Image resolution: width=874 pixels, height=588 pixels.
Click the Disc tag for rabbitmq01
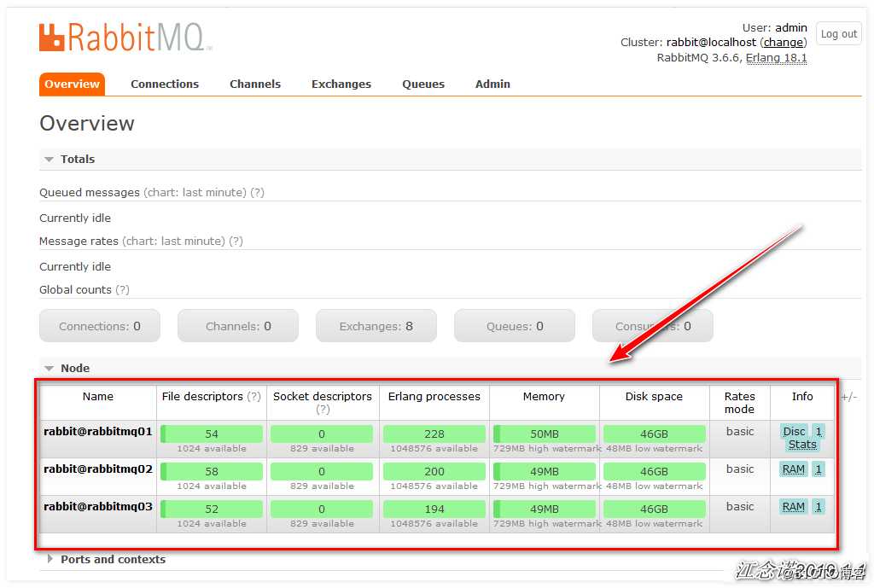point(794,431)
